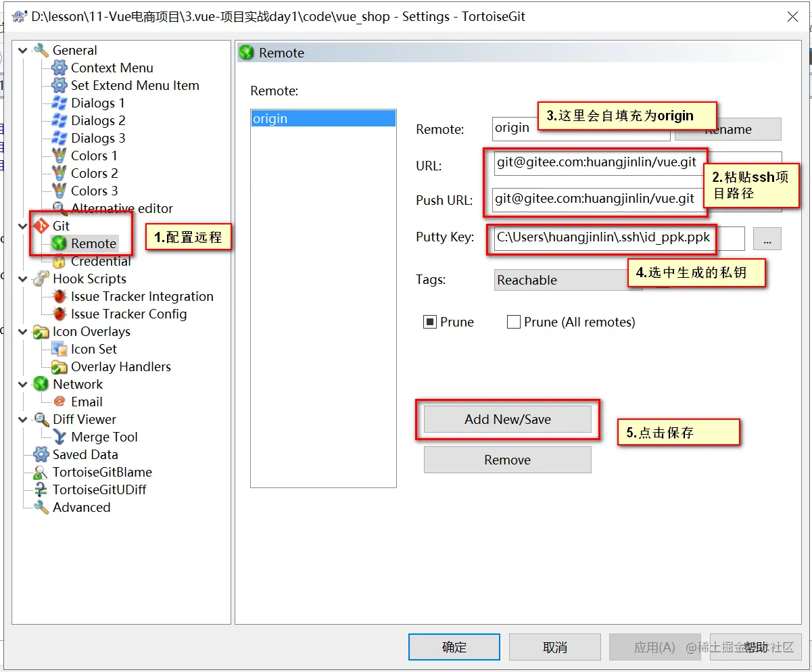Viewport: 812px width, 672px height.
Task: Go to Issue Tracker Config page
Action: (128, 314)
